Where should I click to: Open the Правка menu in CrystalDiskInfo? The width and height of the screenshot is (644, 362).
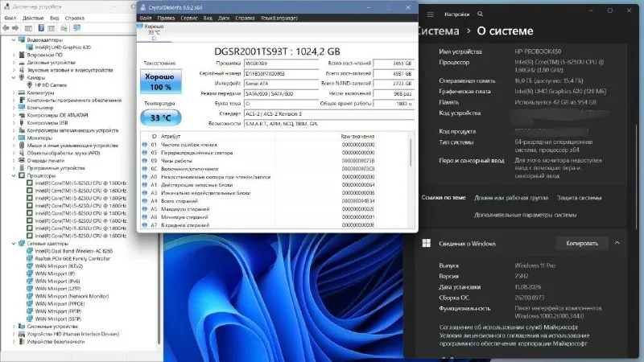pyautogui.click(x=166, y=18)
